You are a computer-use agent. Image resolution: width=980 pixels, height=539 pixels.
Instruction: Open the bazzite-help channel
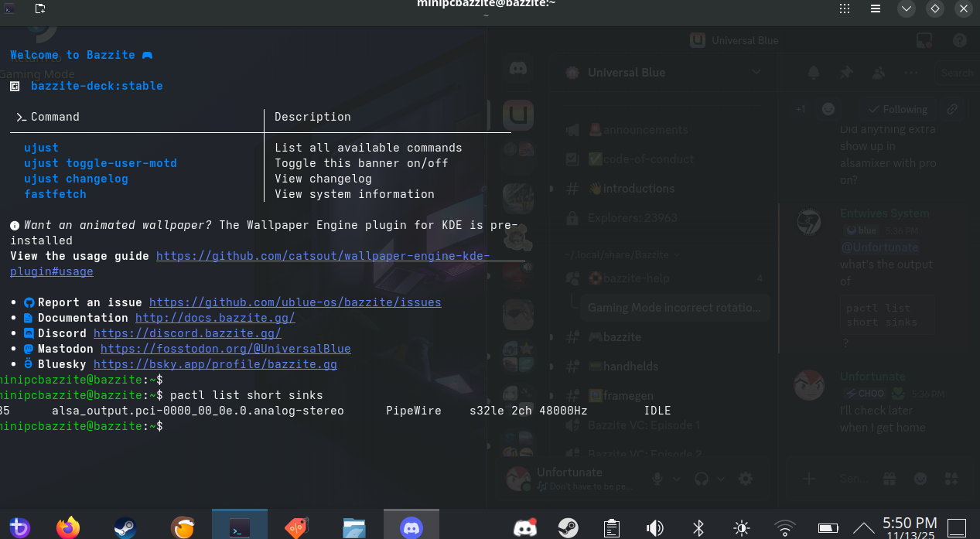[x=664, y=278]
